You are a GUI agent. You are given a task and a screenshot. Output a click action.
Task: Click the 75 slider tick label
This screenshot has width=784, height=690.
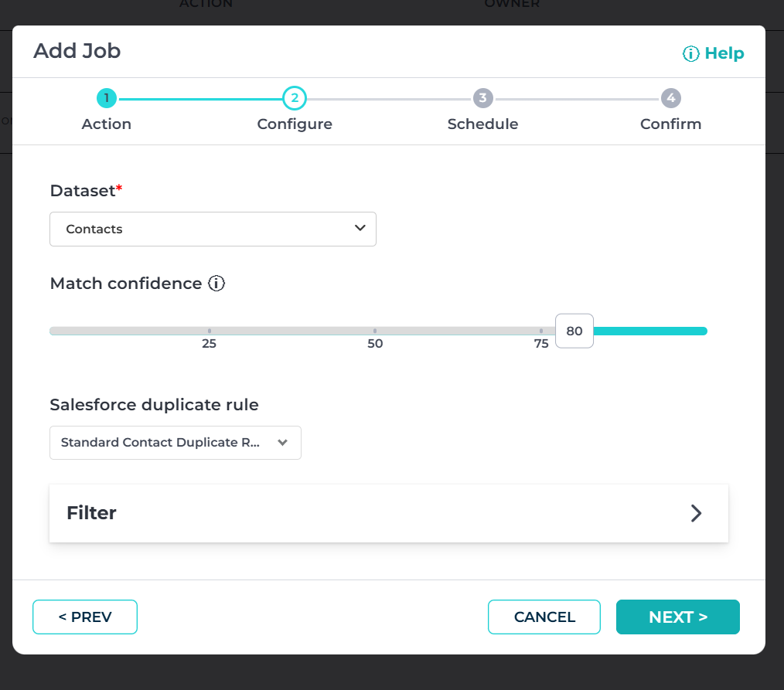[541, 344]
